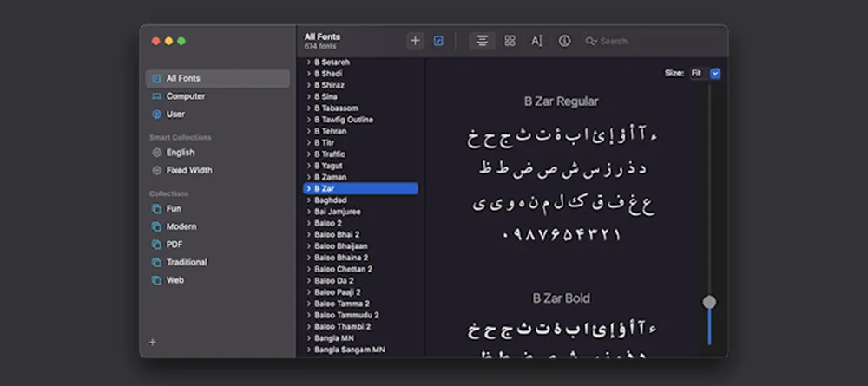Click the Traditional collection icon

click(x=156, y=262)
